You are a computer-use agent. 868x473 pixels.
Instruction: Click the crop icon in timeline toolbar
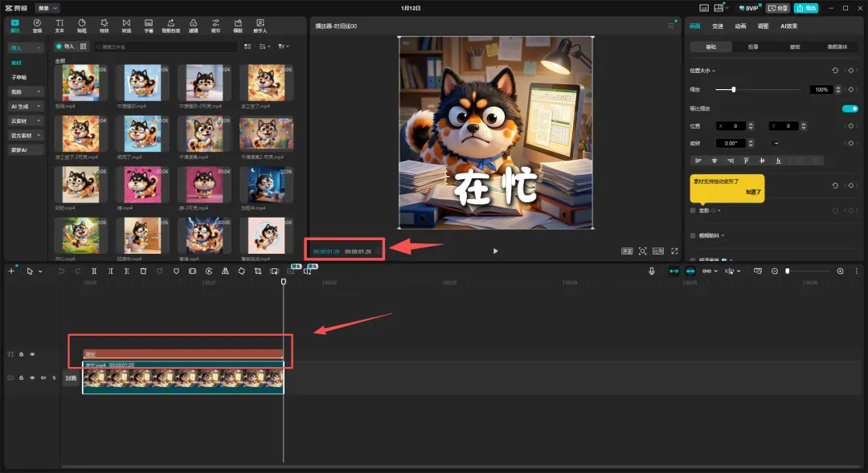coord(258,271)
